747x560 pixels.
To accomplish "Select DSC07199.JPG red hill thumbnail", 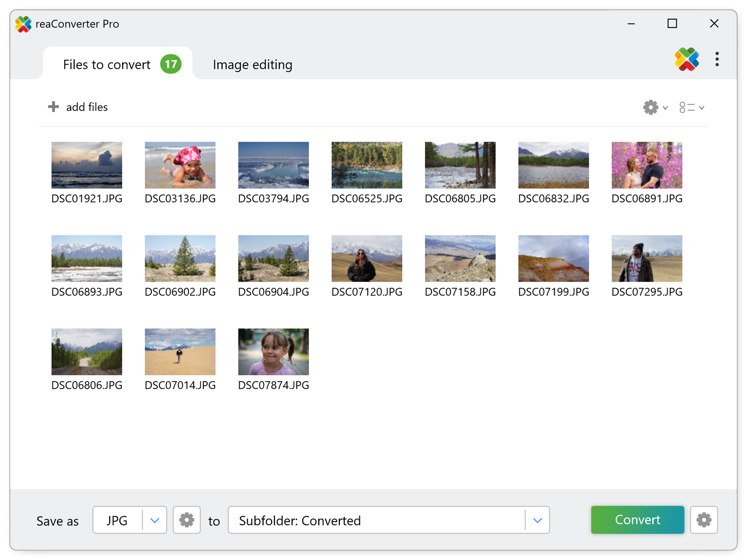I will tap(553, 259).
